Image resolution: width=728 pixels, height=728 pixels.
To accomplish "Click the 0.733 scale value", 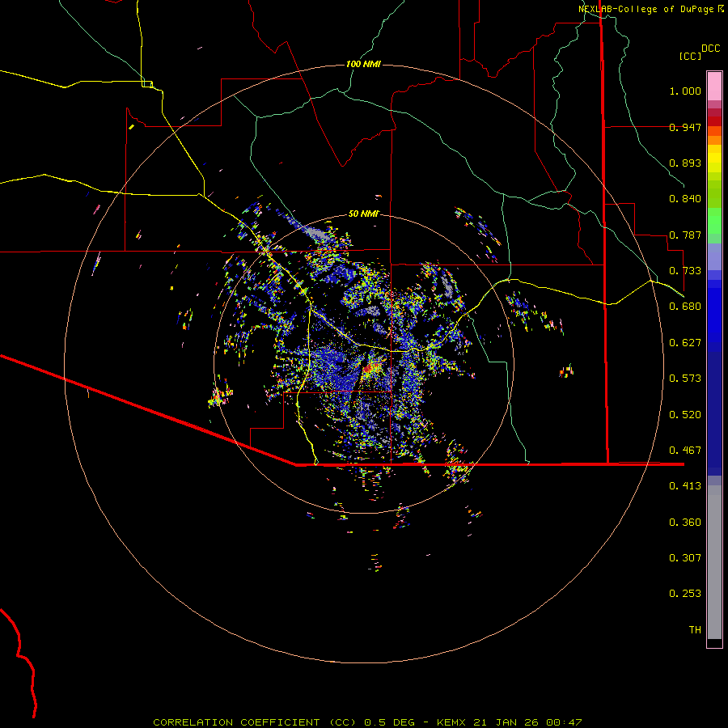I will (685, 271).
